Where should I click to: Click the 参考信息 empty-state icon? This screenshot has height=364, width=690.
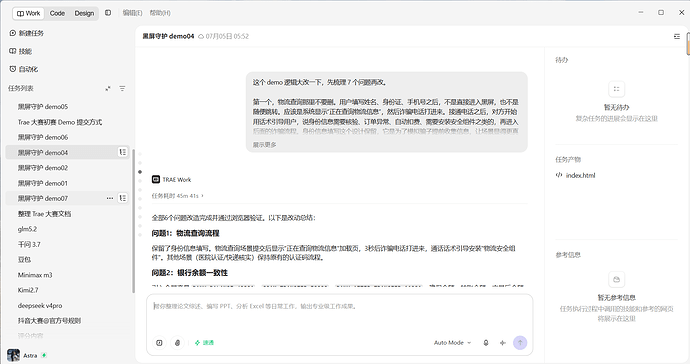(617, 279)
